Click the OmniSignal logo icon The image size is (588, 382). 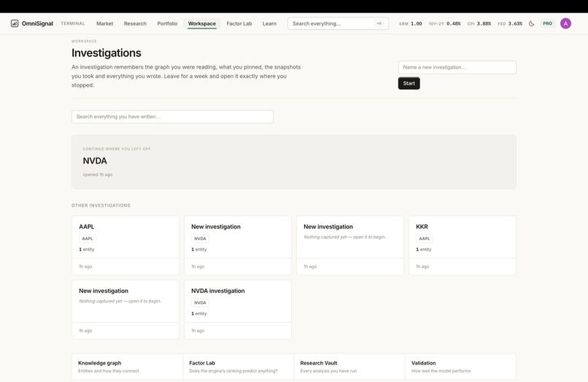15,23
